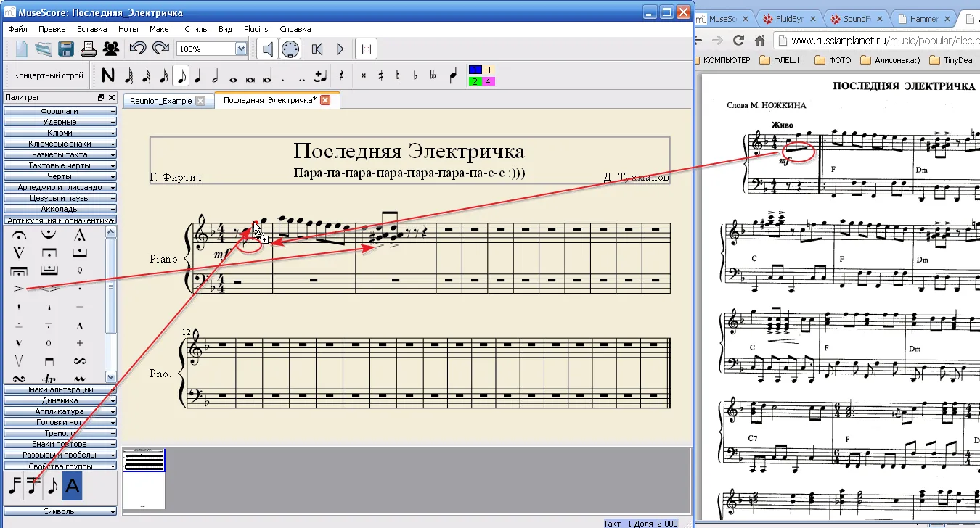Viewport: 980px width, 528px height.
Task: Redo the action with the redo arrow
Action: 160,49
